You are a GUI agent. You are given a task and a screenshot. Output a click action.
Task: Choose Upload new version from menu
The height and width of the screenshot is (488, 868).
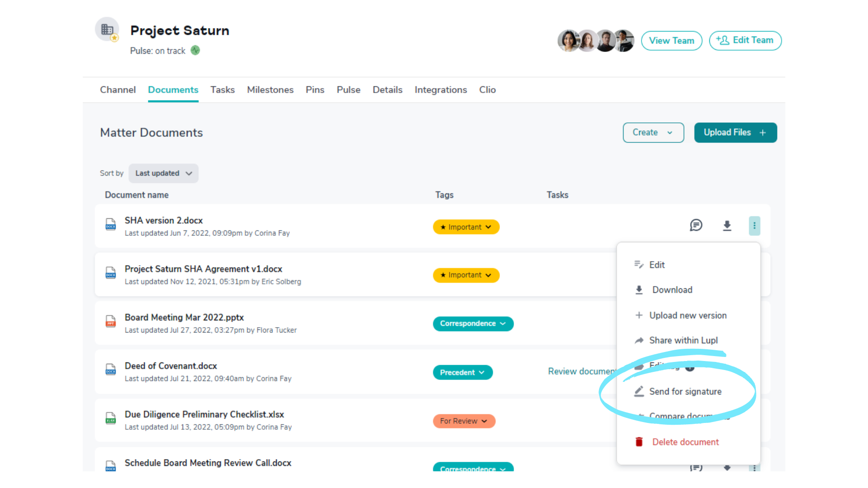688,315
